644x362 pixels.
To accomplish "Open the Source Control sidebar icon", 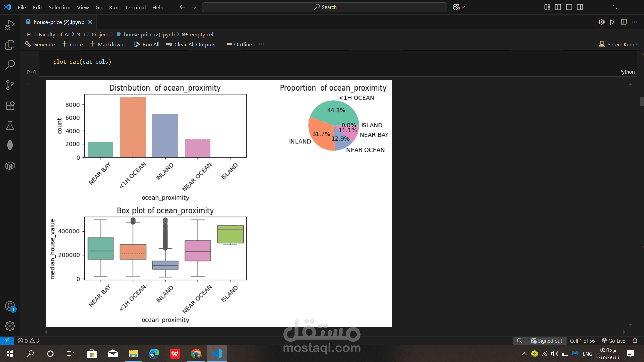I will tap(10, 85).
